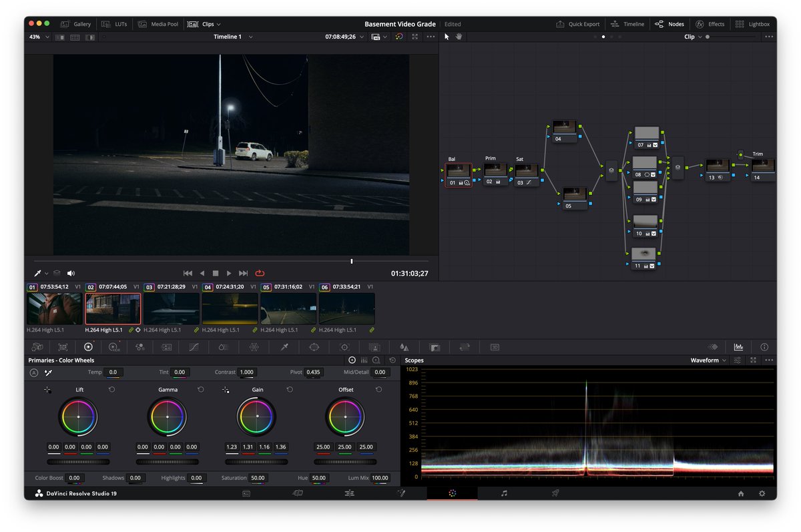The image size is (801, 532).
Task: Open the RGB Mixer palette
Action: pyautogui.click(x=140, y=347)
